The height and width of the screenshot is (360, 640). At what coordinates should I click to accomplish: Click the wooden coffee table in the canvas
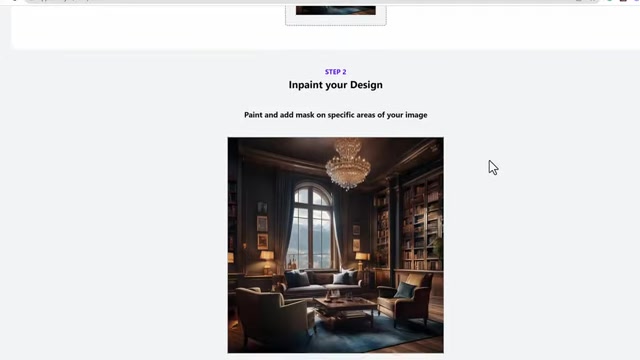[345, 309]
